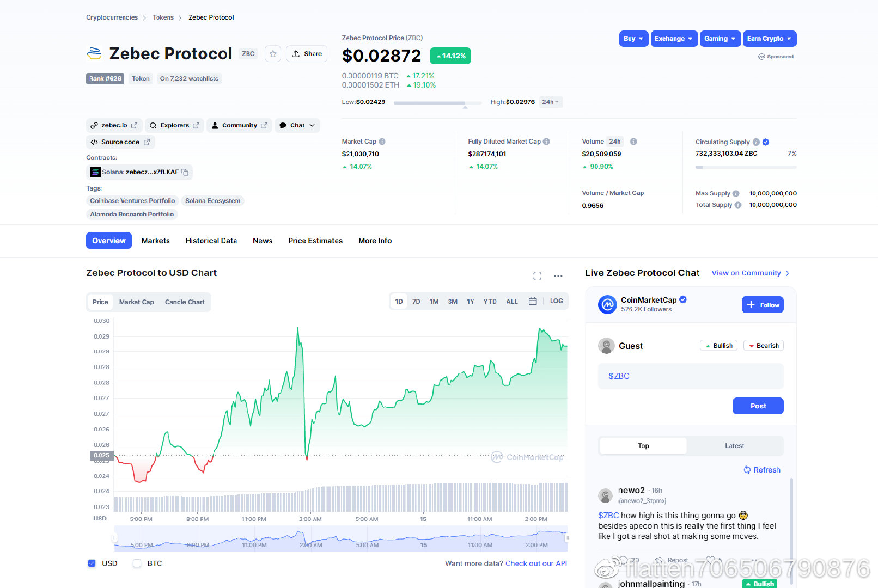Click newo2 user avatar
This screenshot has width=878, height=588.
tap(605, 495)
